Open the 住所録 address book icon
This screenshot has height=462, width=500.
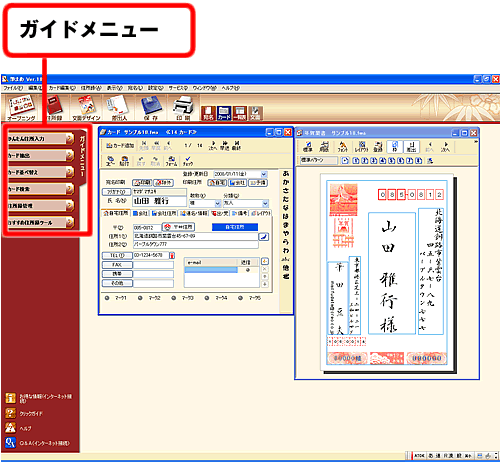(x=54, y=108)
